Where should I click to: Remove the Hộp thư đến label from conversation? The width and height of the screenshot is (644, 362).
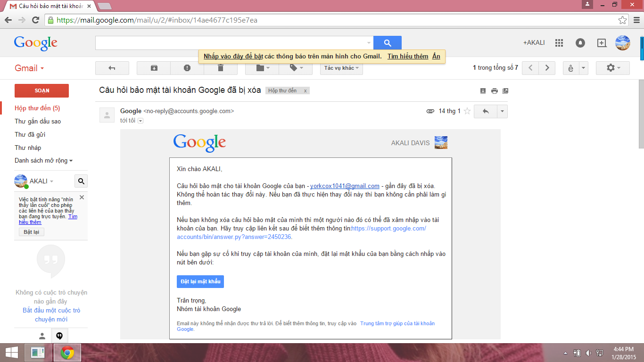(x=305, y=90)
